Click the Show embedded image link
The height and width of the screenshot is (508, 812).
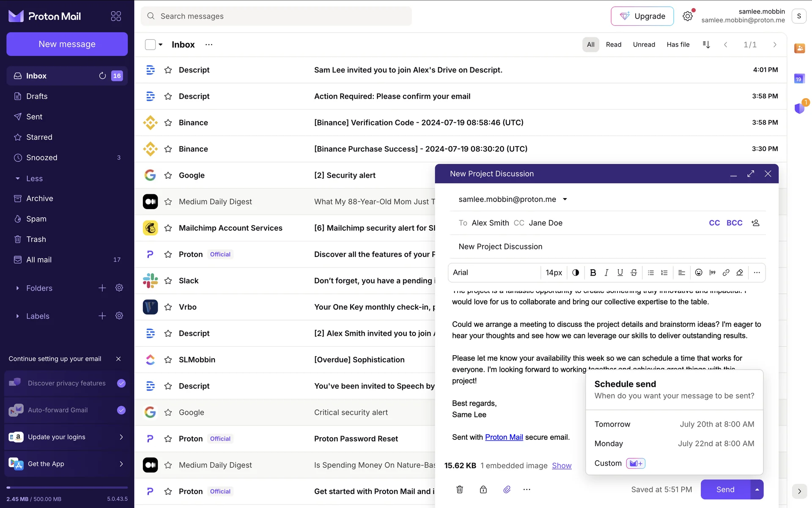pos(561,466)
